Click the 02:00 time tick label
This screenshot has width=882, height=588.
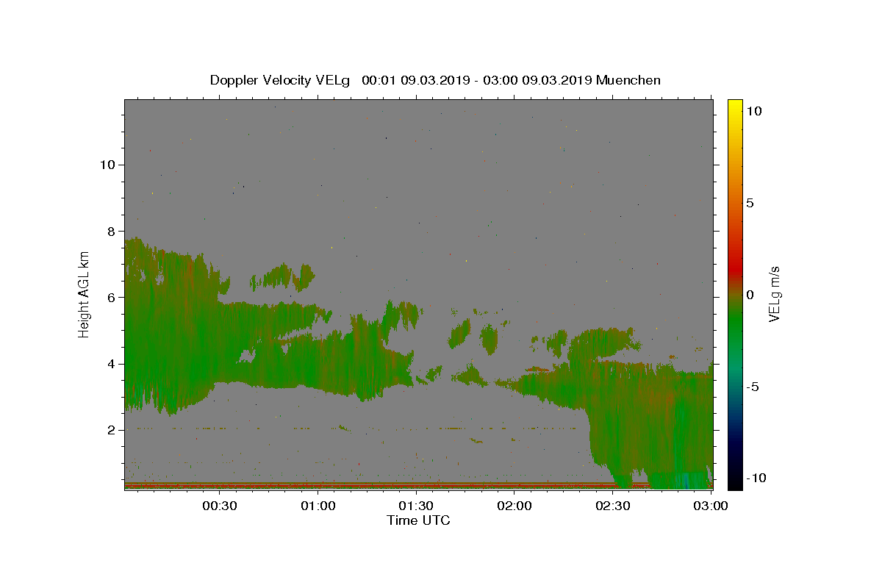pyautogui.click(x=514, y=506)
